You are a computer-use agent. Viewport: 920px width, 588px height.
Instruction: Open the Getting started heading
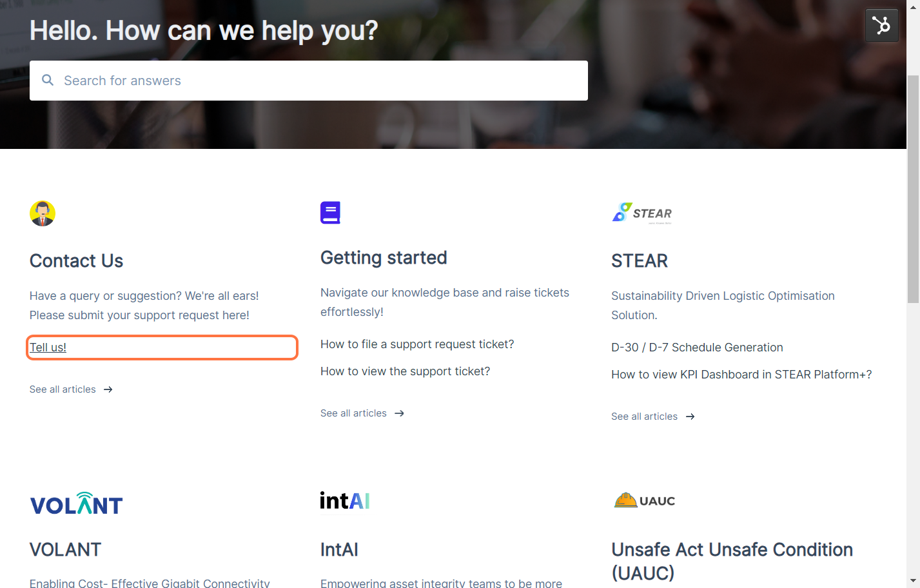click(384, 258)
